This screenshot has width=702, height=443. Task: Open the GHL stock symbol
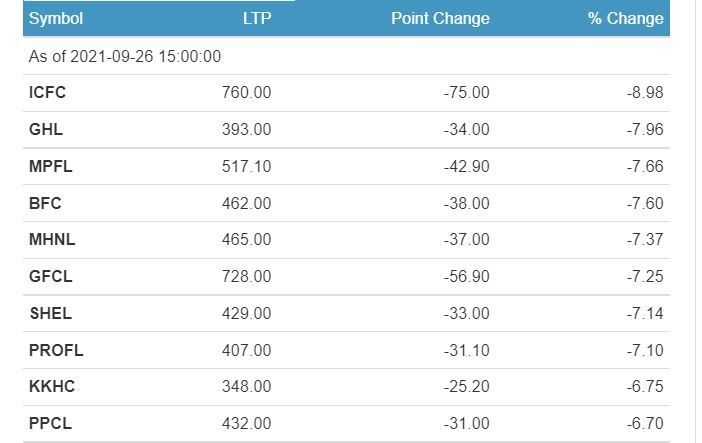[x=46, y=129]
